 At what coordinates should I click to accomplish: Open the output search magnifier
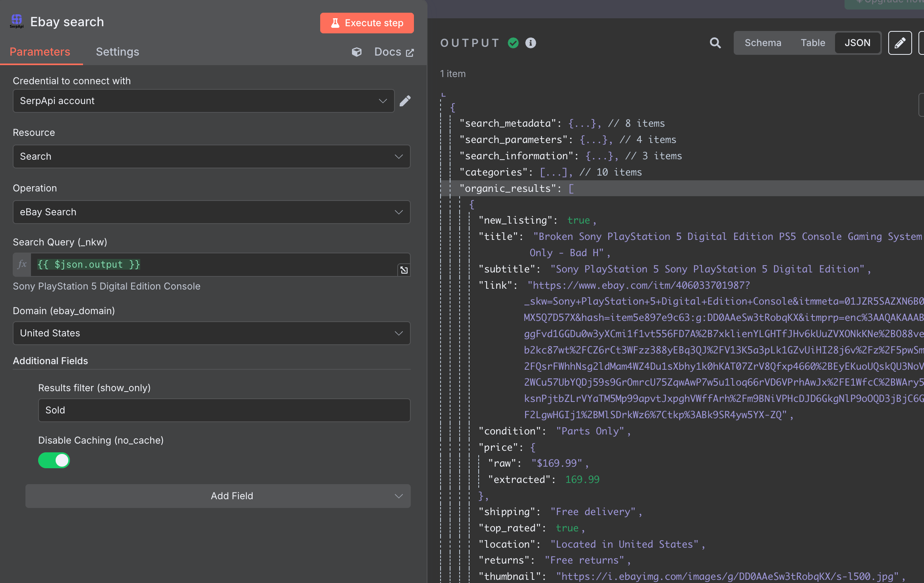point(715,43)
